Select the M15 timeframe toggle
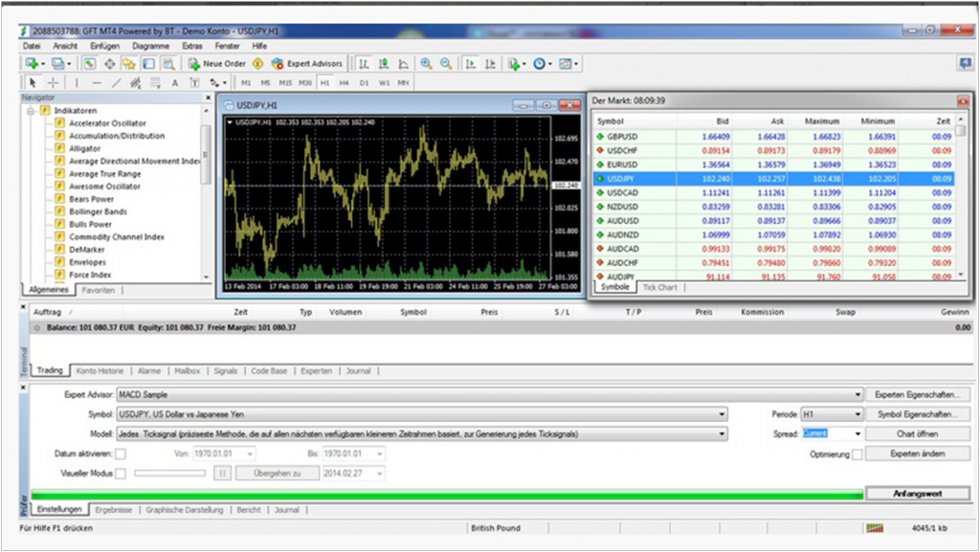The height and width of the screenshot is (552, 980). 285,82
